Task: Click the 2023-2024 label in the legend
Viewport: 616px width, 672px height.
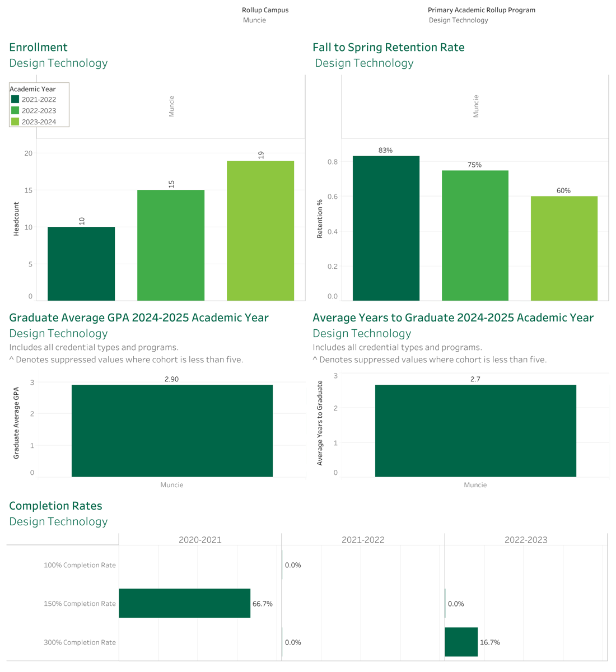Action: click(x=39, y=122)
